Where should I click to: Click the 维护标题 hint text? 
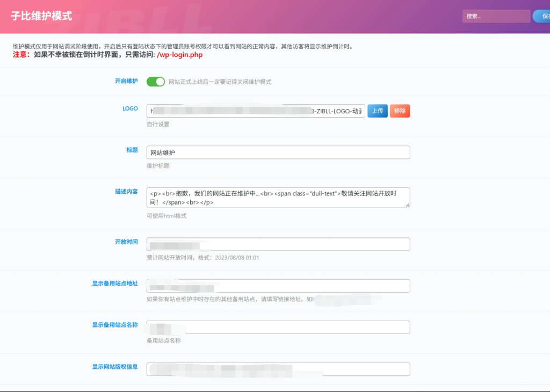tap(158, 165)
